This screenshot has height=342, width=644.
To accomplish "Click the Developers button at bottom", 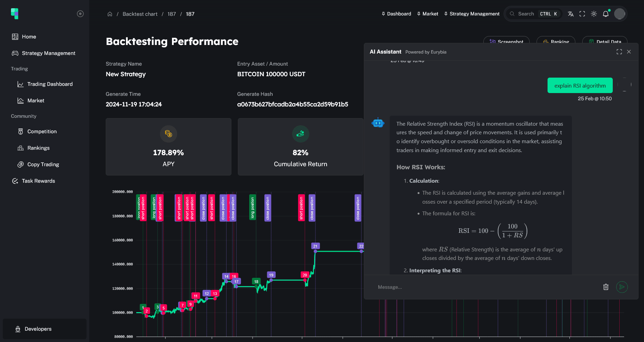I will point(38,329).
